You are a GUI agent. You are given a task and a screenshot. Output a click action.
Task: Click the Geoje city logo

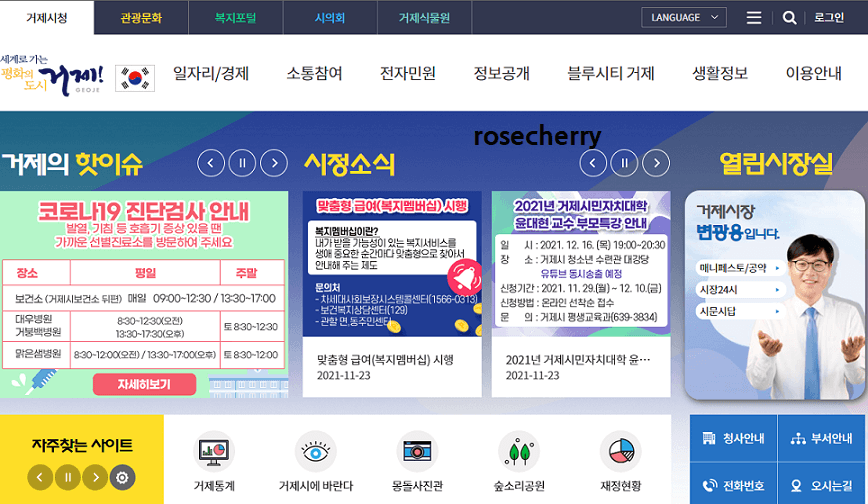53,75
